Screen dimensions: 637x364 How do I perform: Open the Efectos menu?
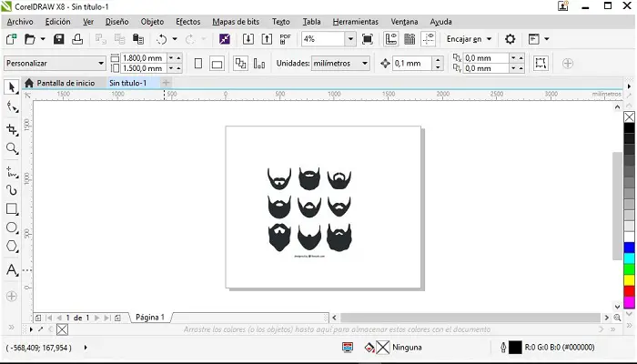(187, 22)
